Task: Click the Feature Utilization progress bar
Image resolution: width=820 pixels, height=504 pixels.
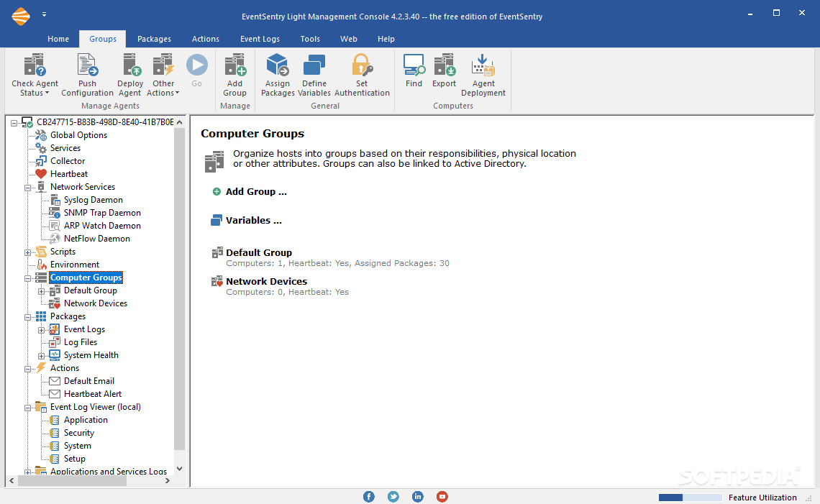Action: 690,498
